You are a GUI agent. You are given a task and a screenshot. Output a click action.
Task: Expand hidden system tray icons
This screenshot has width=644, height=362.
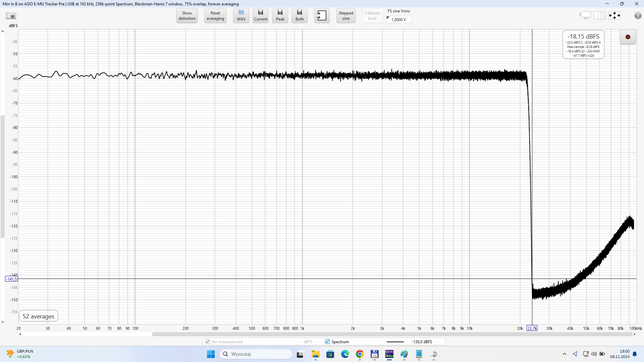(565, 354)
